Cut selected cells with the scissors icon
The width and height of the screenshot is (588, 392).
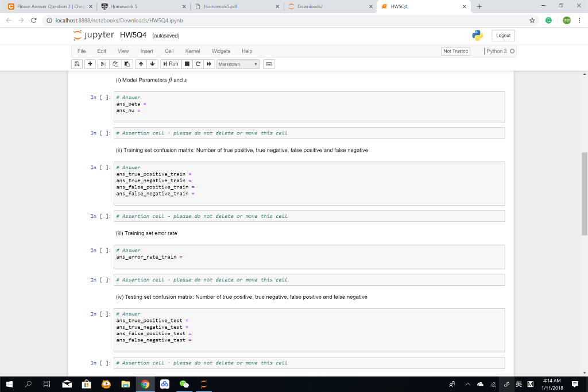click(105, 64)
